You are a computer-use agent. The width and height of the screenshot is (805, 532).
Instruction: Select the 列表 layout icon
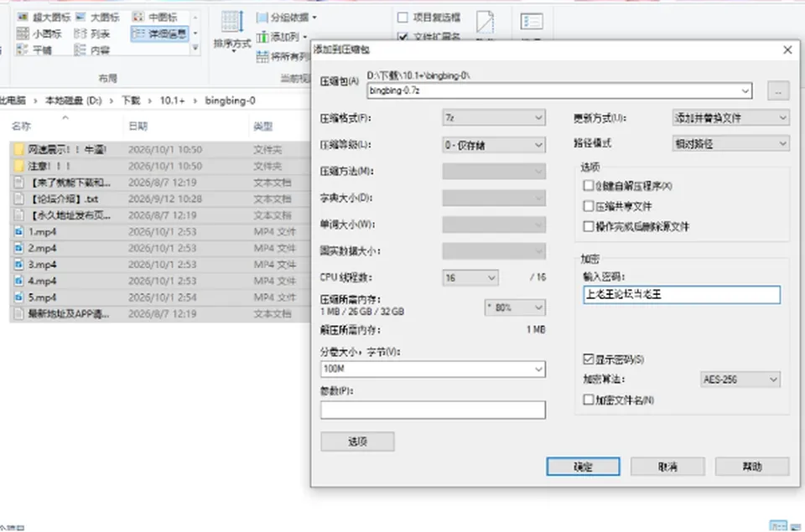80,34
